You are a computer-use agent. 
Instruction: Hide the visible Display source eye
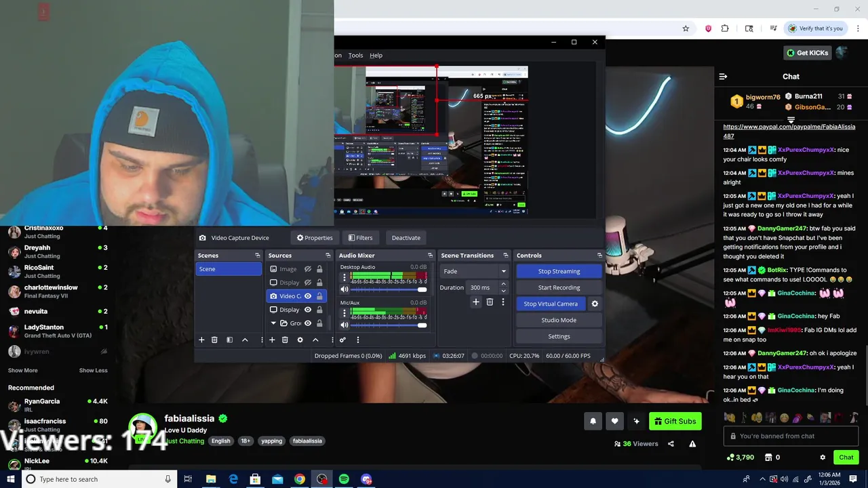[308, 310]
